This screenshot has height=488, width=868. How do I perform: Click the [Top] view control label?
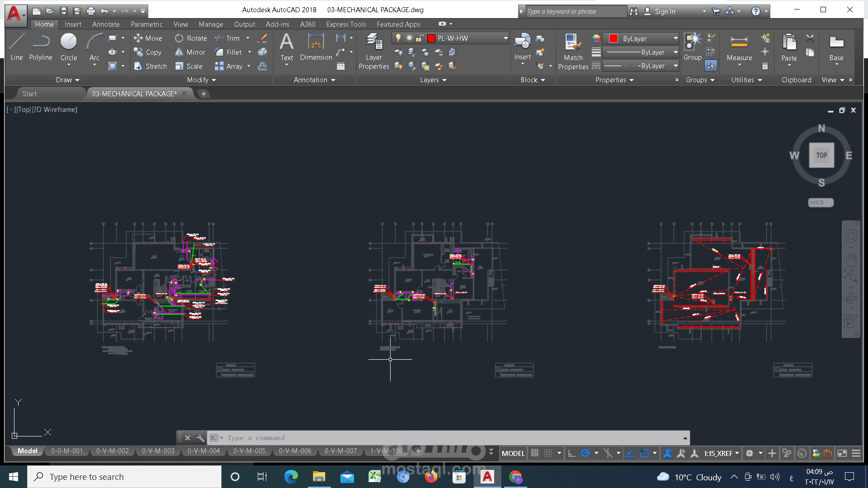pyautogui.click(x=24, y=110)
